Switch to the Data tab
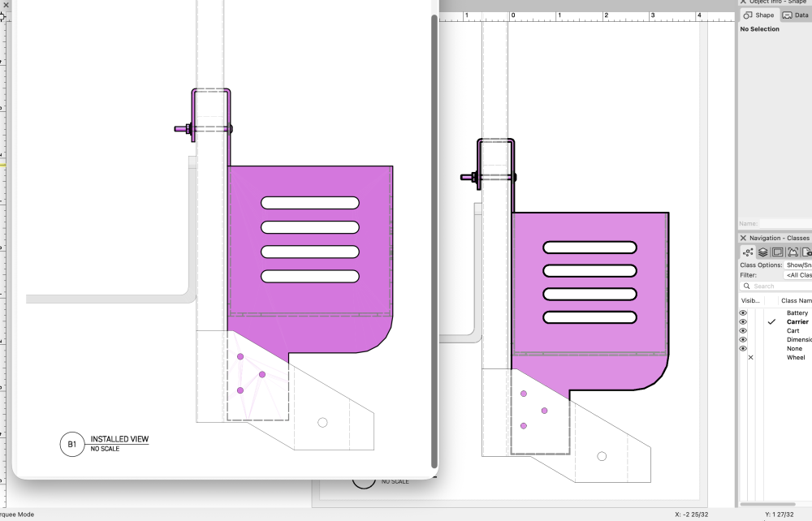 [795, 15]
